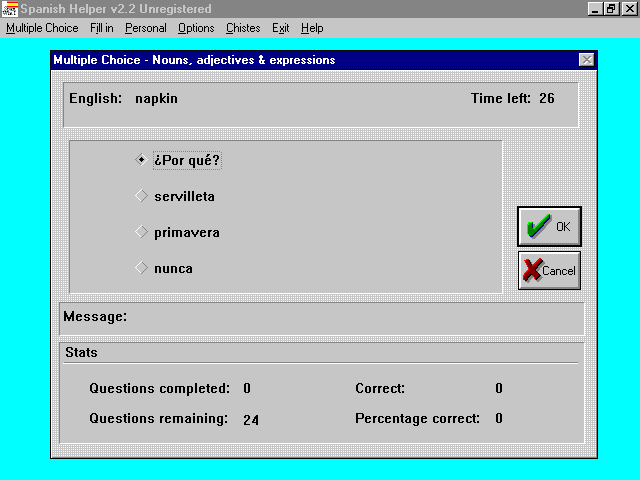Click the Multiple Choice dialog title bar
The height and width of the screenshot is (480, 640).
coord(300,60)
